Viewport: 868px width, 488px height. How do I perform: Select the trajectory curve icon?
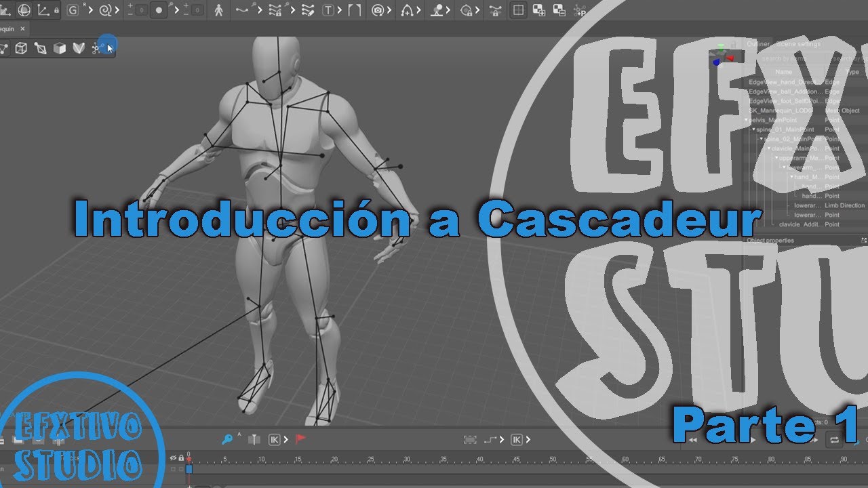[242, 10]
